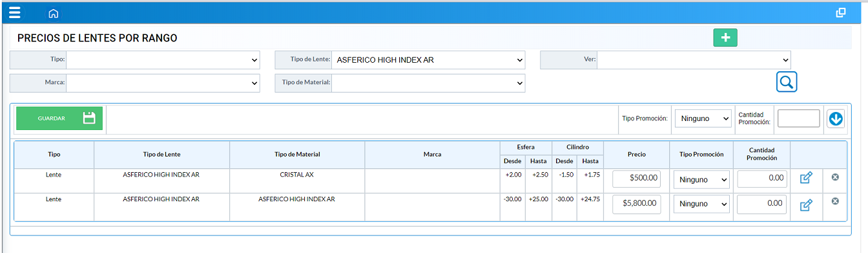Apply promotion with the blue down-arrow icon
The height and width of the screenshot is (253, 868).
(836, 119)
